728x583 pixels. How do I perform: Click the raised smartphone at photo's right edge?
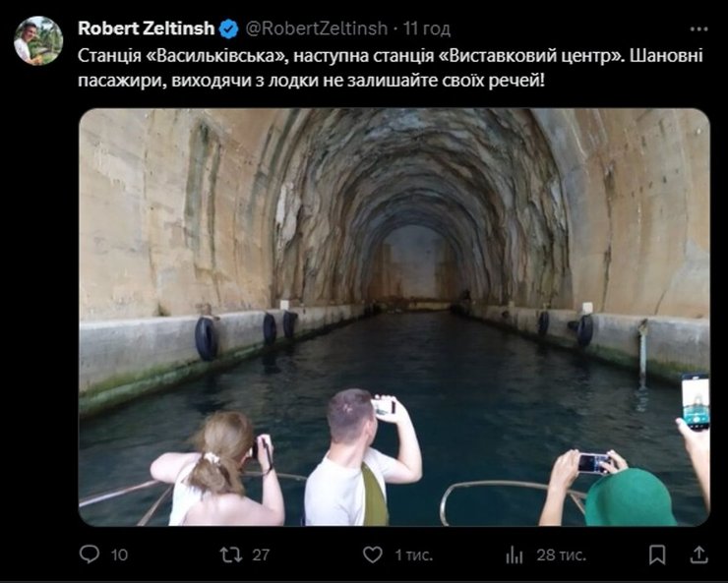coord(696,400)
